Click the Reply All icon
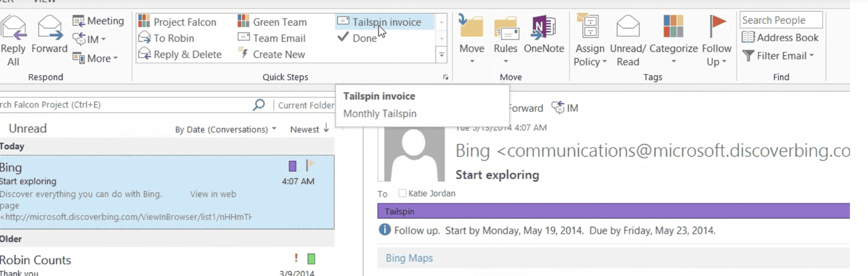 (13, 28)
